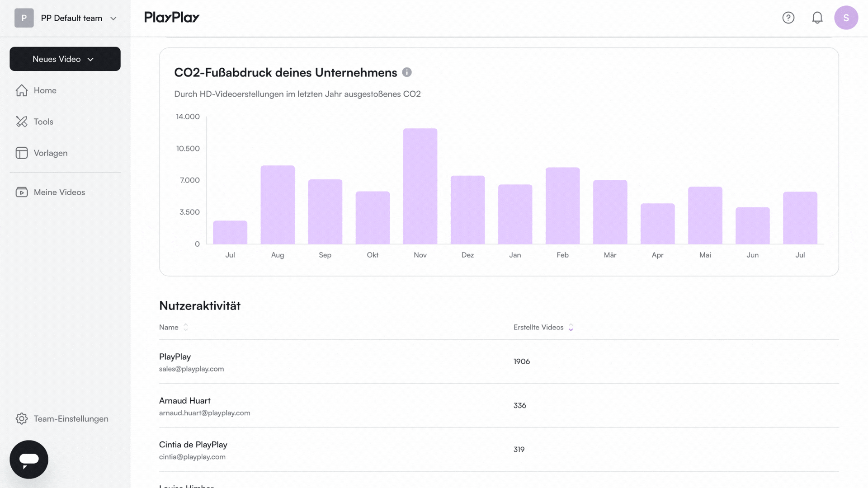Screen dimensions: 868x488
Task: Click the 1906 videos value
Action: click(x=522, y=361)
